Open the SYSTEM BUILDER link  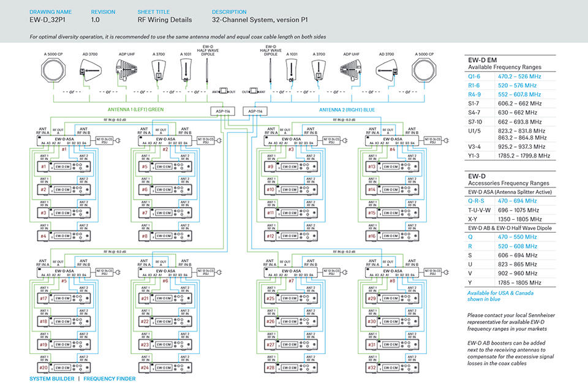coord(51,379)
